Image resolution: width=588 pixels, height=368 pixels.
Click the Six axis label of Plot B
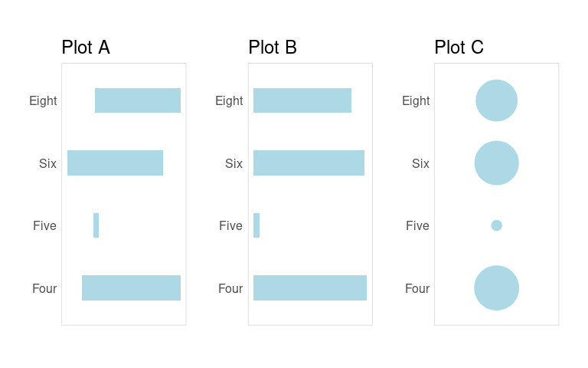pos(234,163)
